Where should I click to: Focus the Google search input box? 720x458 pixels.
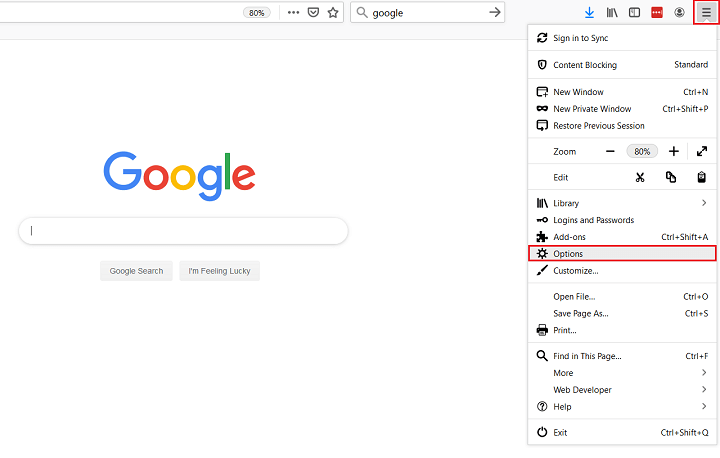tap(183, 231)
